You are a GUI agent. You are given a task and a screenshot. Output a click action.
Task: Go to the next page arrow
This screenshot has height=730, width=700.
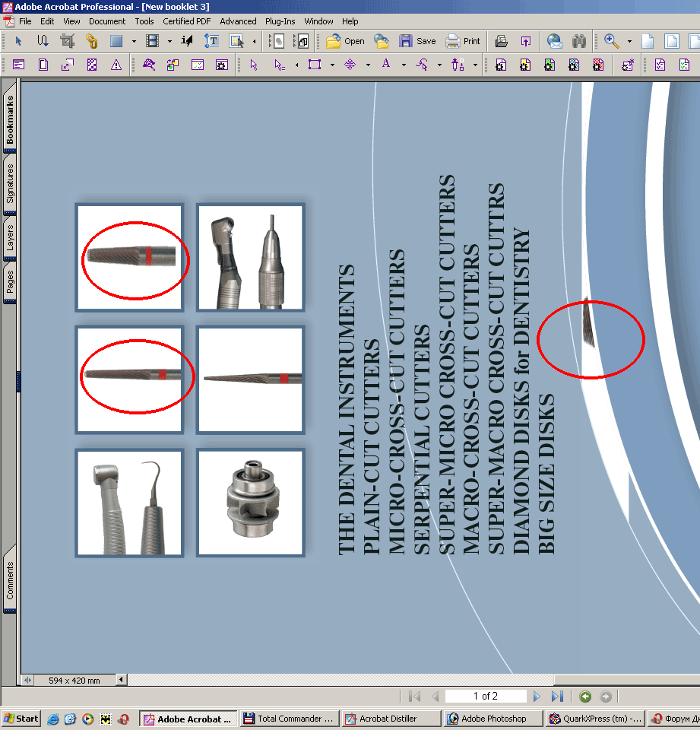click(x=537, y=697)
